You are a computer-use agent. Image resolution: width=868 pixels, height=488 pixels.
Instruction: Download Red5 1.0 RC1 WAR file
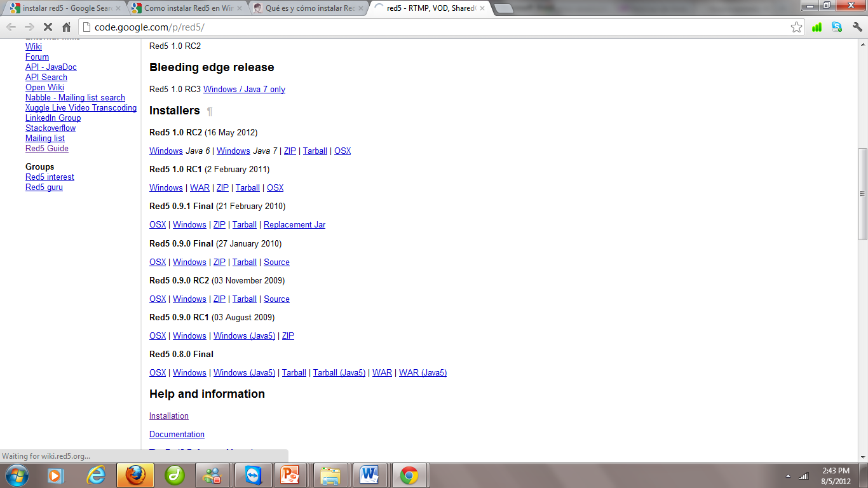click(200, 187)
